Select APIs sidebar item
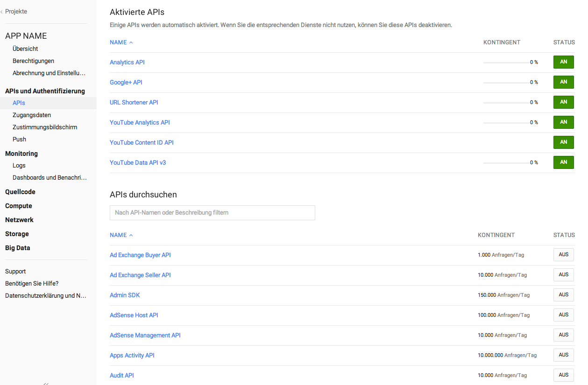The image size is (588, 385). point(19,103)
